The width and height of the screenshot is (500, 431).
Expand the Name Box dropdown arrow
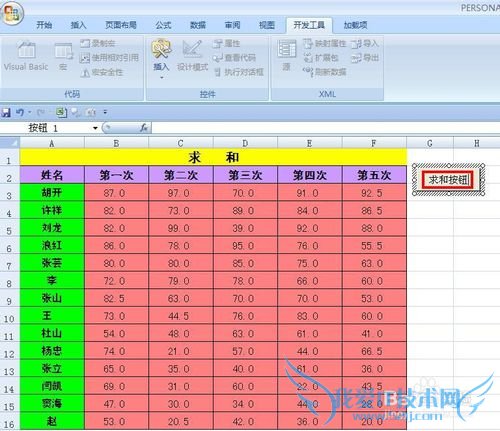point(95,128)
